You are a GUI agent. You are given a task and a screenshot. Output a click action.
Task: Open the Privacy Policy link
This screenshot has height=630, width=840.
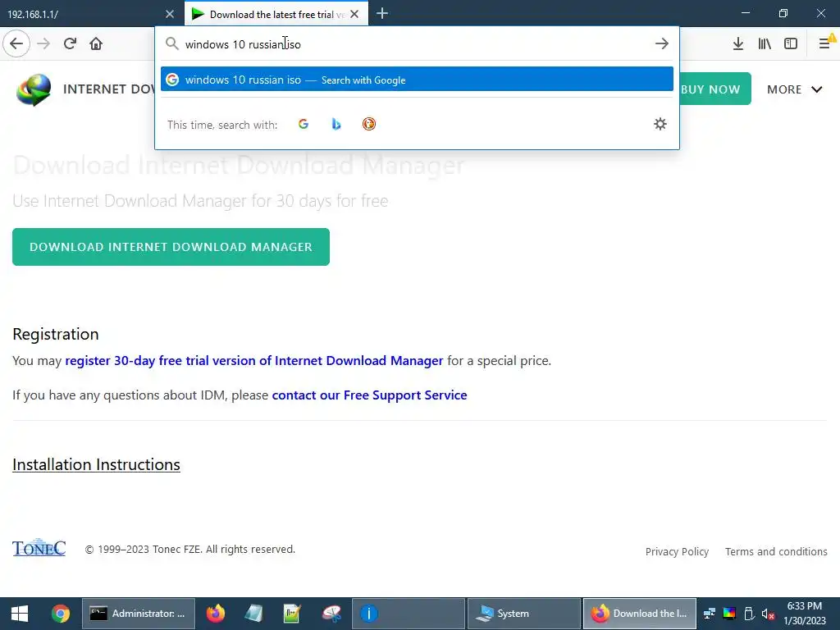pos(677,552)
